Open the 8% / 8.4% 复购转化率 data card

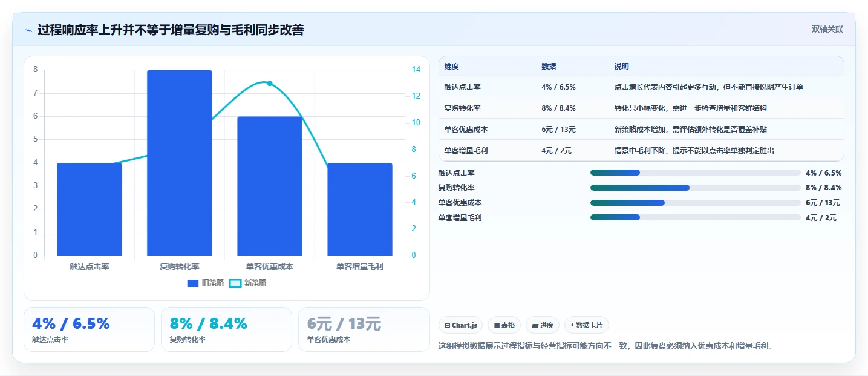click(x=226, y=329)
